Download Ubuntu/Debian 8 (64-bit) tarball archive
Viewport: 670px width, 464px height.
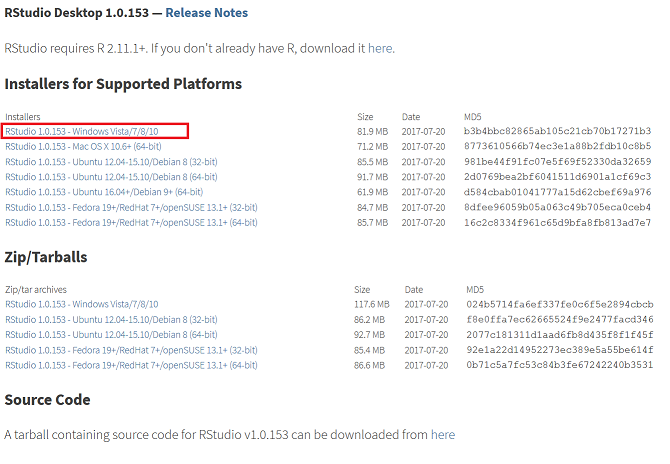pos(111,335)
